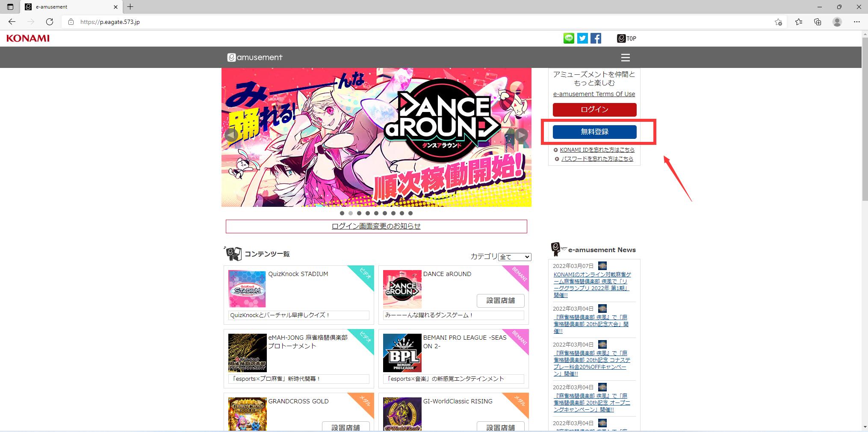Click the Facebook share icon
This screenshot has width=868, height=432.
(x=596, y=38)
